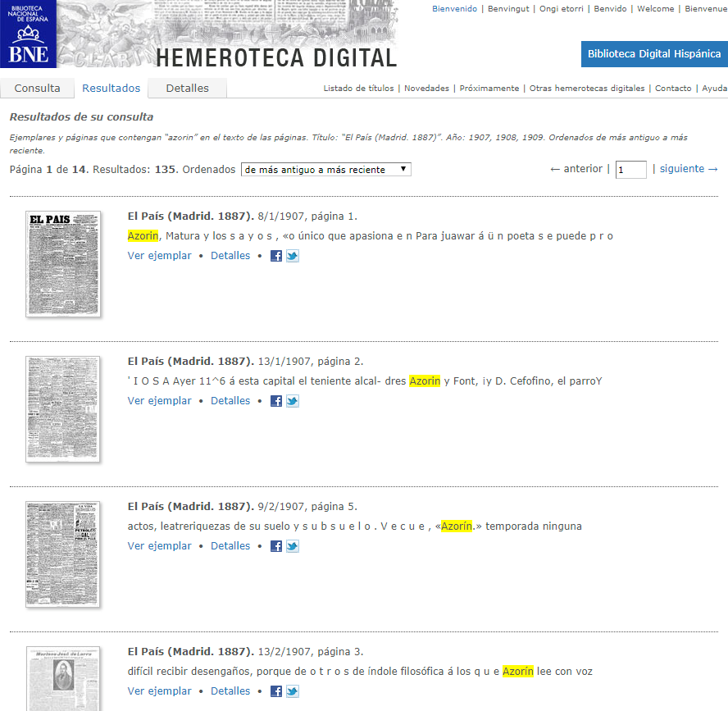Image resolution: width=728 pixels, height=711 pixels.
Task: Open Ver ejemplar for 13/1/1907 result
Action: [x=159, y=401]
